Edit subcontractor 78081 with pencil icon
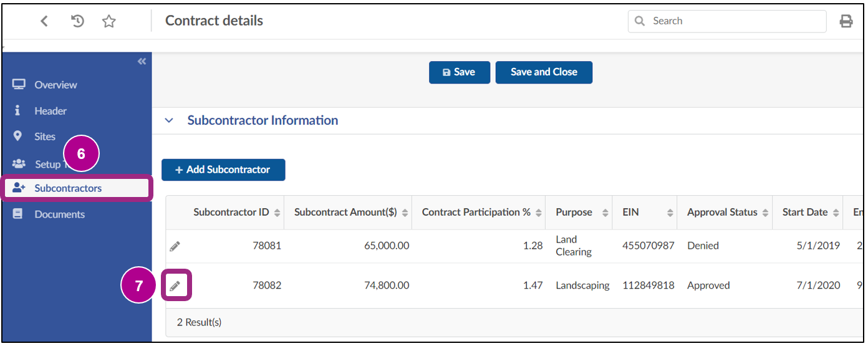 [x=175, y=246]
